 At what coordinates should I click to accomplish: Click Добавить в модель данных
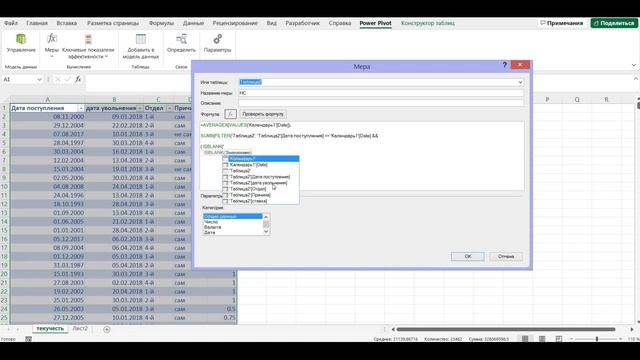click(x=140, y=46)
